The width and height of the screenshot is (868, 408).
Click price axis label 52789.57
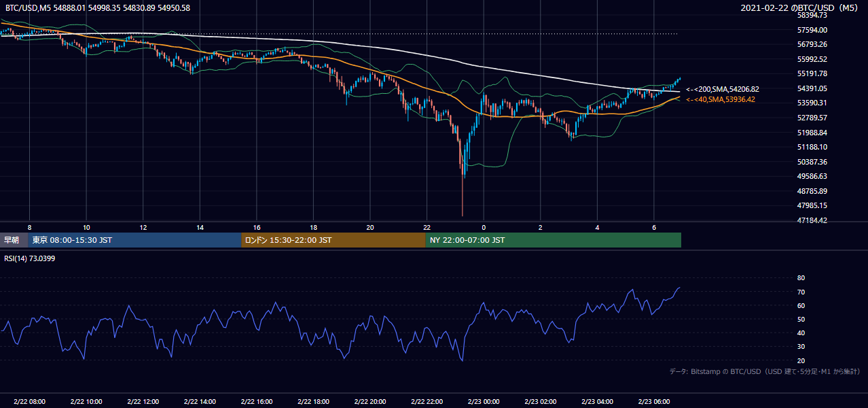pyautogui.click(x=812, y=118)
